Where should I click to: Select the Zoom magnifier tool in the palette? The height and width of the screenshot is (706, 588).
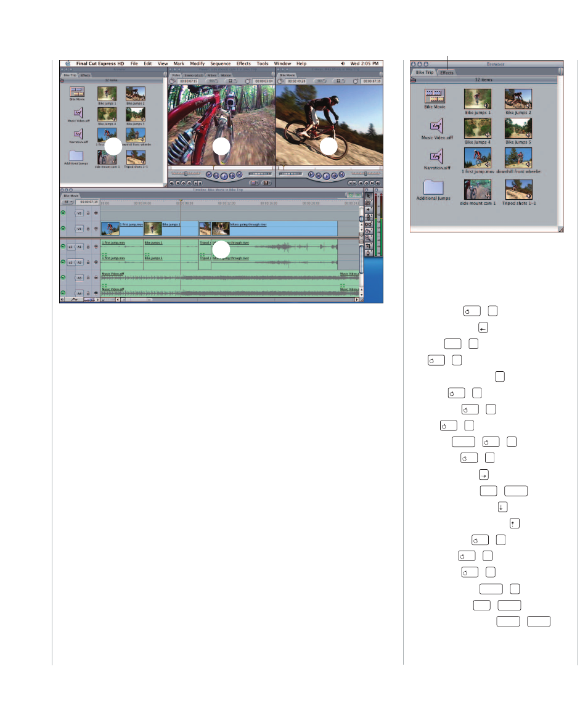coord(369,238)
